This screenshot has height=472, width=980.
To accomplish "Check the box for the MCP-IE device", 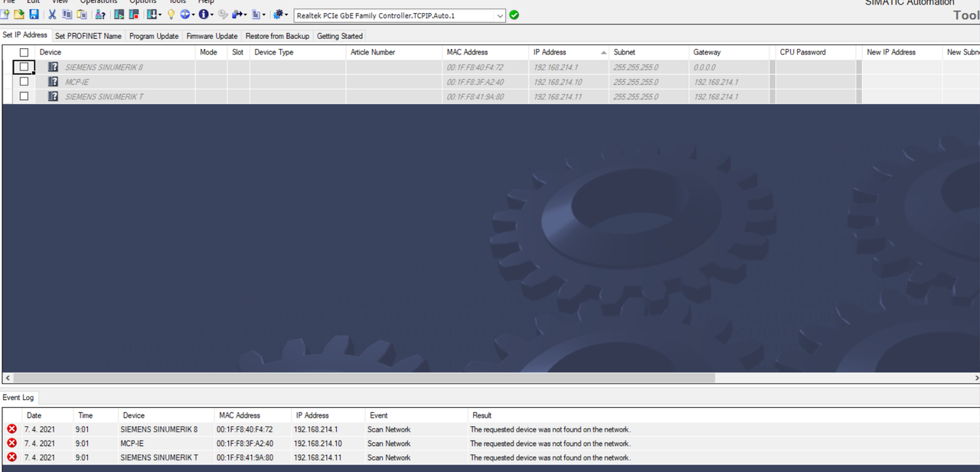I will (24, 82).
